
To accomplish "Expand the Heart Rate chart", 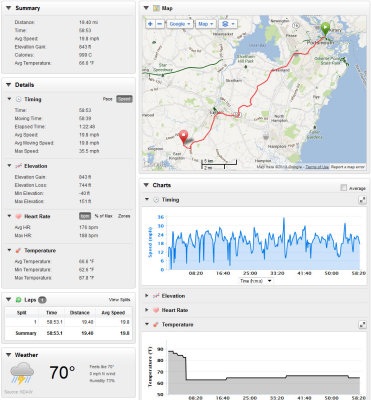I will click(147, 310).
